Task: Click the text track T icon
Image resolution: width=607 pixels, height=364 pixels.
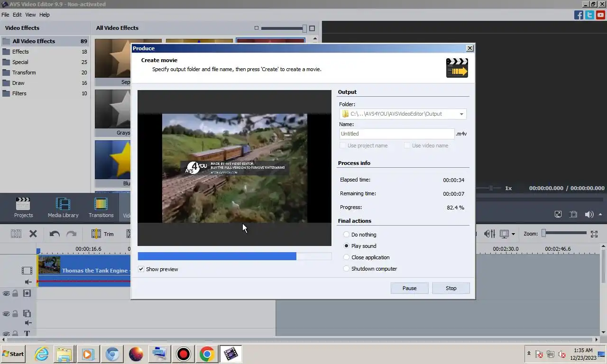Action: click(27, 334)
